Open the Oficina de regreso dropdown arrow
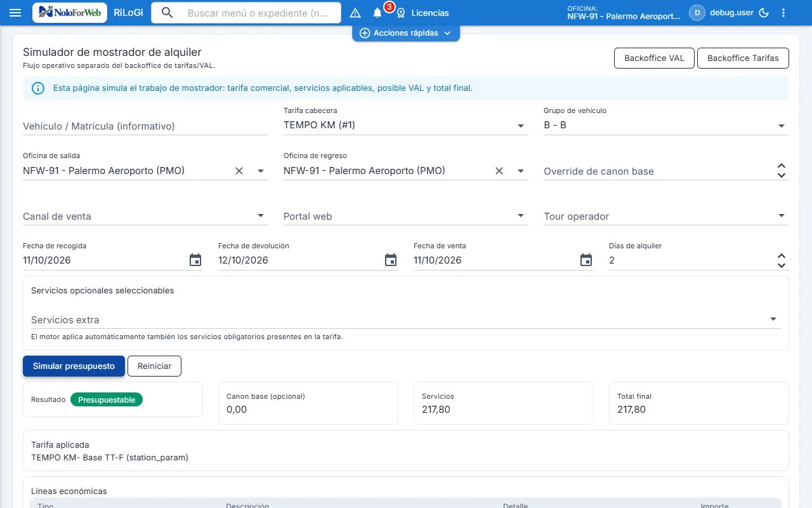The width and height of the screenshot is (812, 508). [521, 171]
